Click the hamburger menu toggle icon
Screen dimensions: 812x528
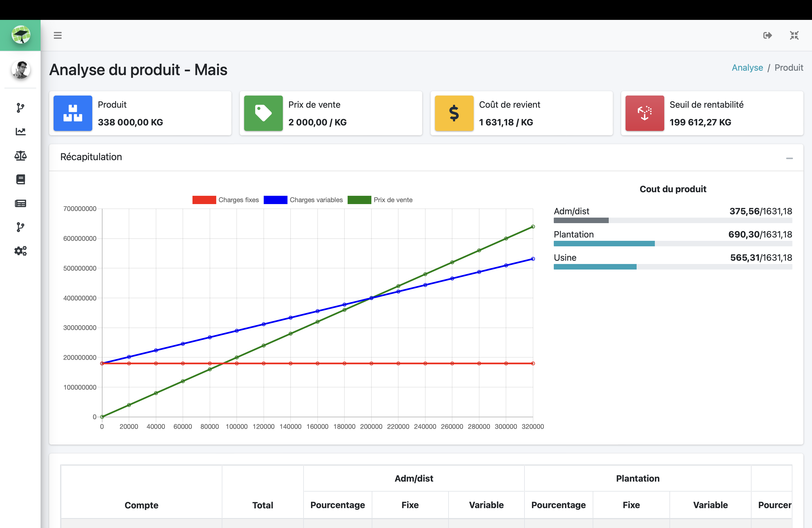click(58, 35)
